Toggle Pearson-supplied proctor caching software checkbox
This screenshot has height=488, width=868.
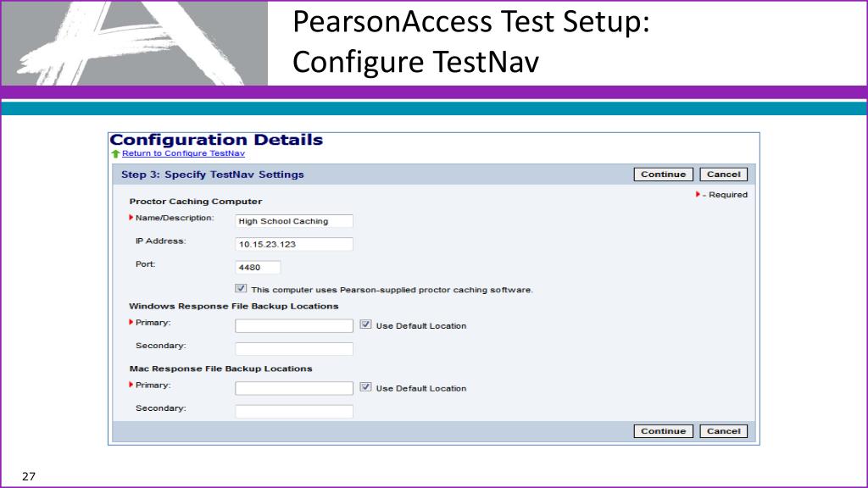coord(241,288)
